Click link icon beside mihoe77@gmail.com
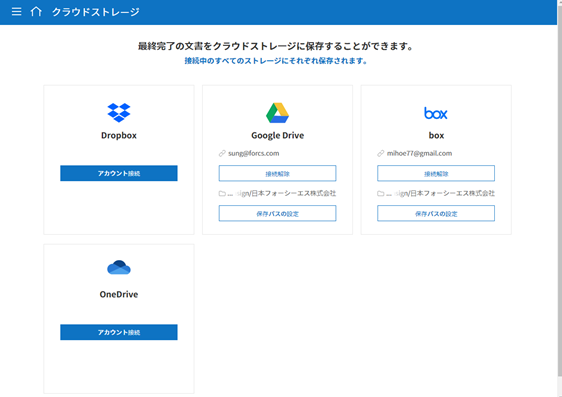The height and width of the screenshot is (397, 562). click(x=381, y=154)
